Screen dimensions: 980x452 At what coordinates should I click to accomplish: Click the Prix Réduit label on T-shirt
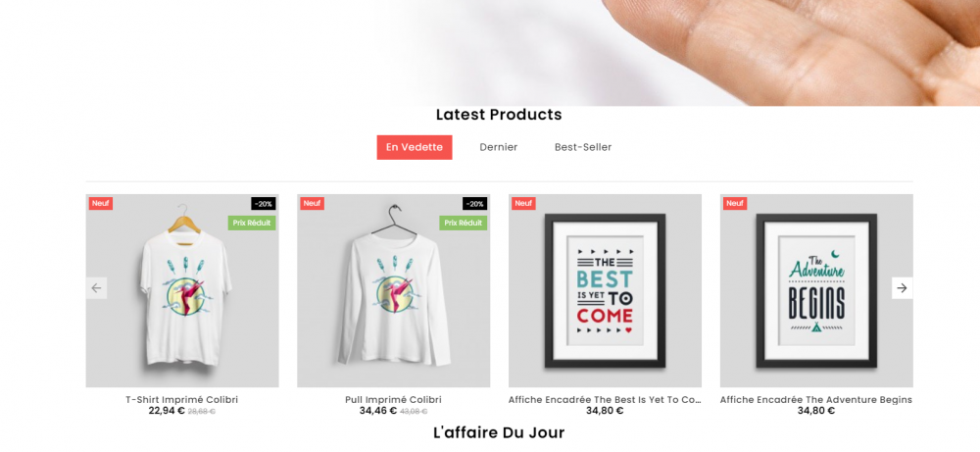pyautogui.click(x=252, y=224)
